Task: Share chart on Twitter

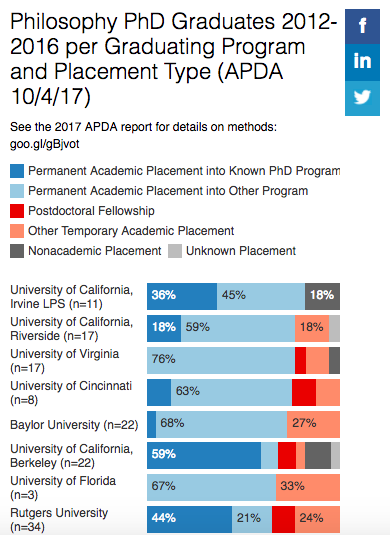Action: [362, 98]
